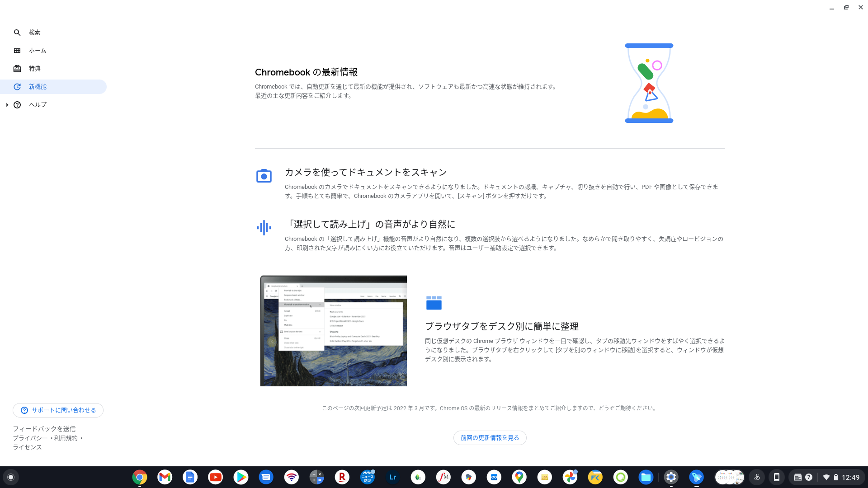Open Gmail from the shelf
This screenshot has width=868, height=488.
coord(165,477)
